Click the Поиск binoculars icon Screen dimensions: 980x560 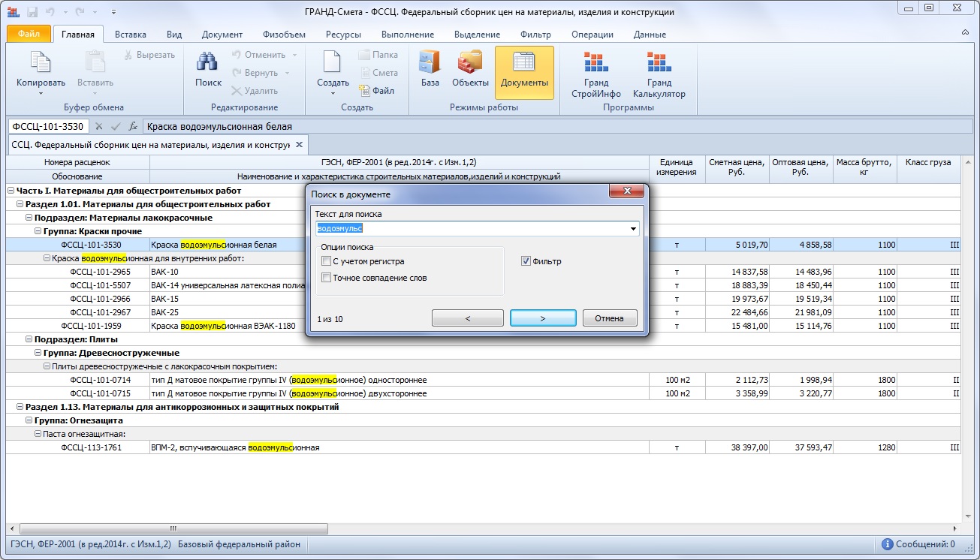pos(208,64)
